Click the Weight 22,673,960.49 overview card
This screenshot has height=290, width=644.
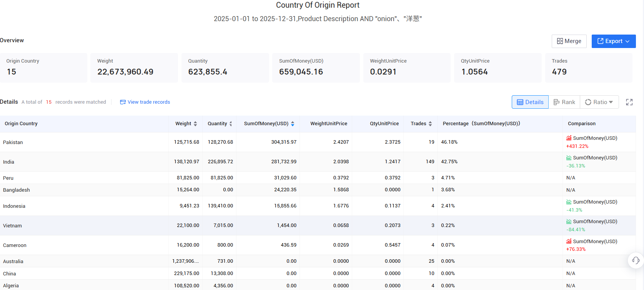(x=134, y=68)
